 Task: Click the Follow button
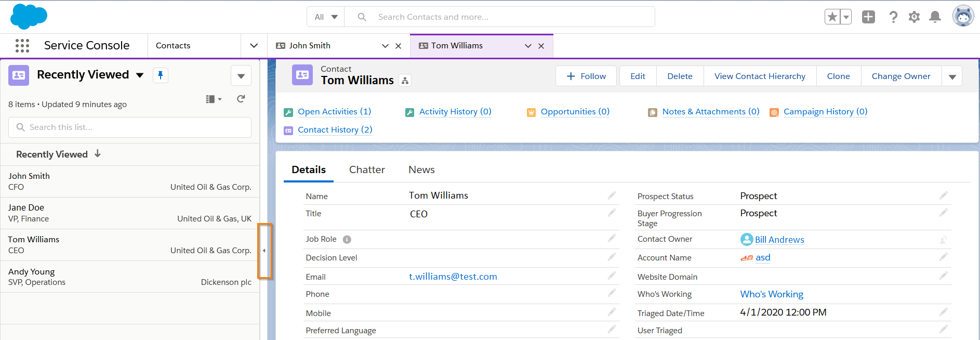pos(586,76)
